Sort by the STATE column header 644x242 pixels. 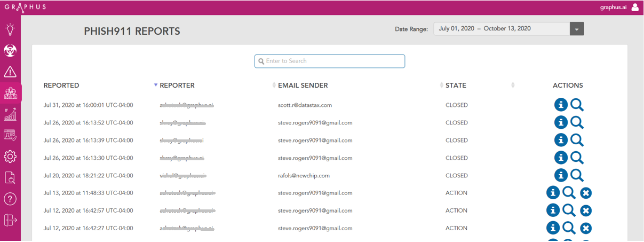point(456,85)
